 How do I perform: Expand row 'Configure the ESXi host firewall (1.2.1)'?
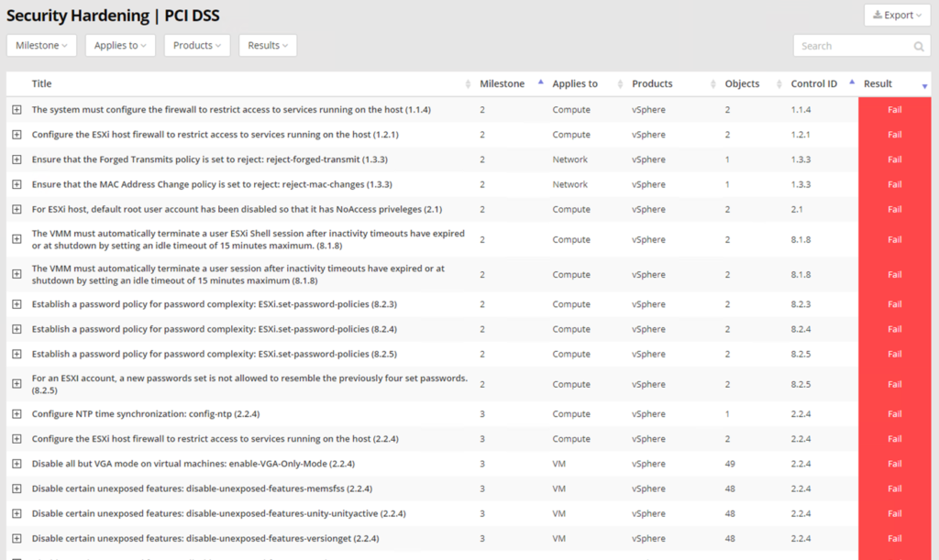pos(17,135)
